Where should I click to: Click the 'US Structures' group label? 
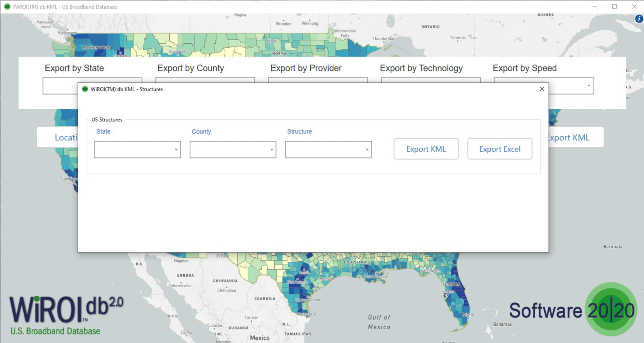(107, 119)
